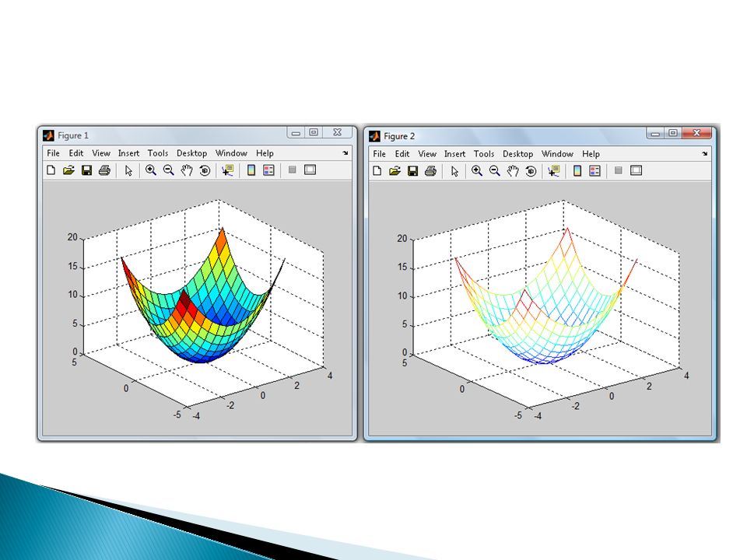The width and height of the screenshot is (747, 560).
Task: Insert Colorbar in Figure 2
Action: point(577,170)
